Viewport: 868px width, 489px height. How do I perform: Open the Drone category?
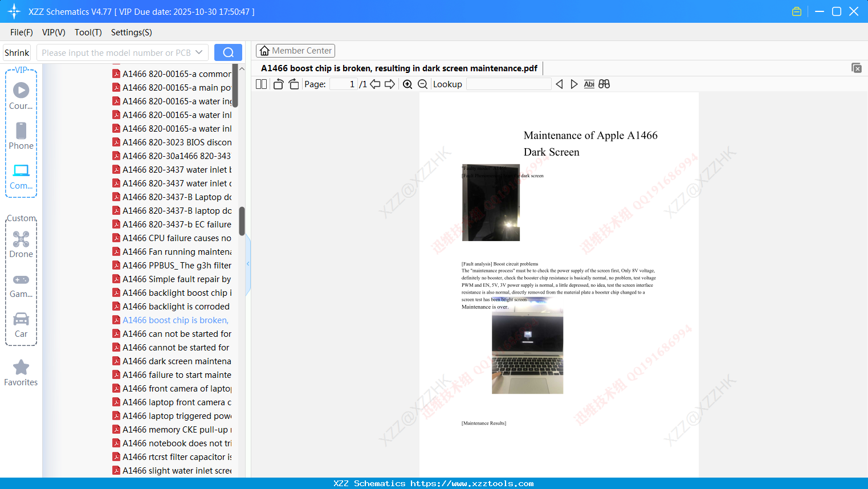click(21, 244)
